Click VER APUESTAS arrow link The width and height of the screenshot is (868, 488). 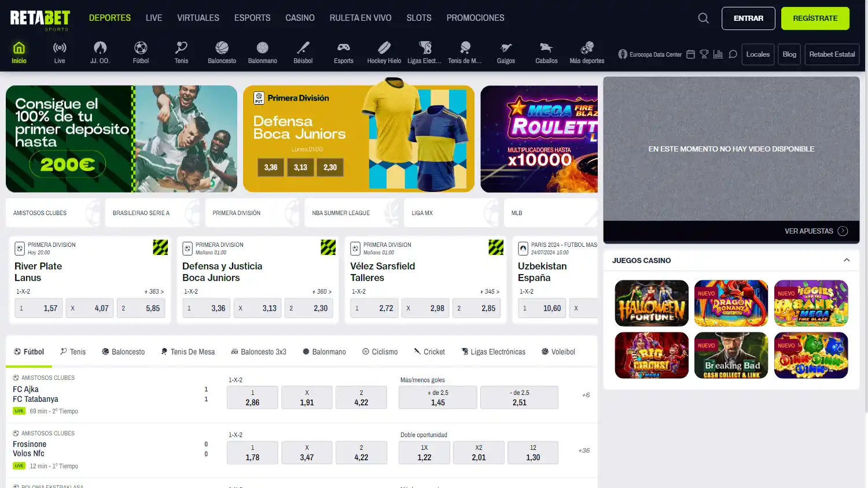(816, 231)
